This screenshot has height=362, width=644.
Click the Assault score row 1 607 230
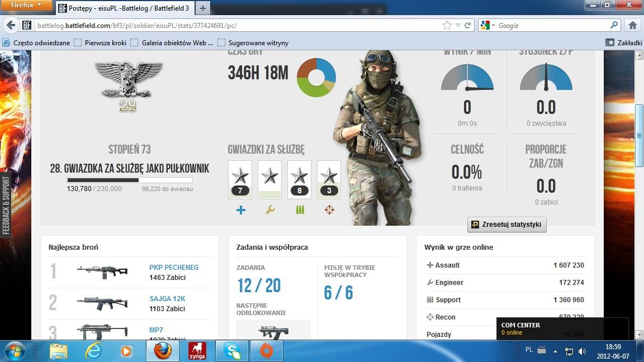[505, 265]
